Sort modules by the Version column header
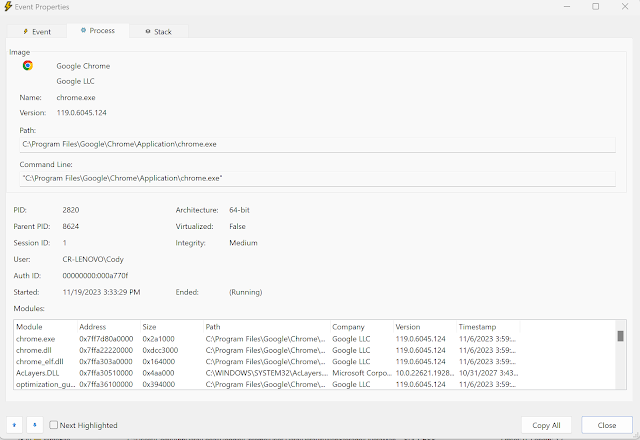Screen dimensions: 640x440 click(x=425, y=327)
